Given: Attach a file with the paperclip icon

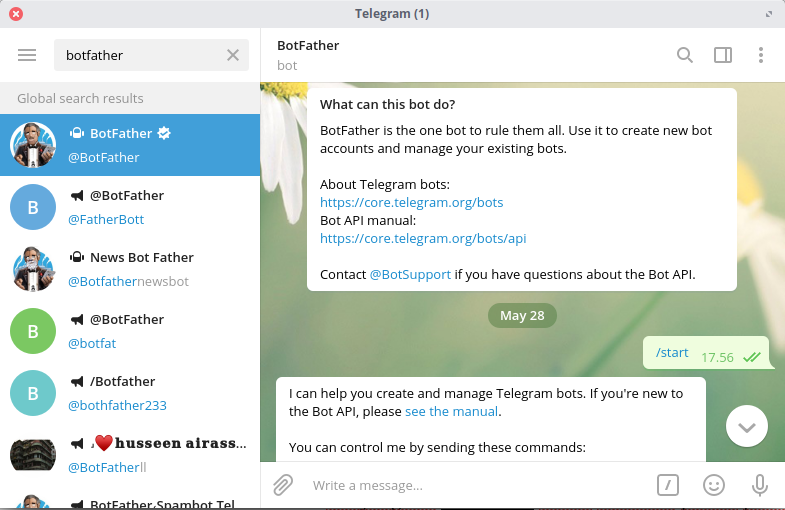Looking at the screenshot, I should [x=283, y=485].
